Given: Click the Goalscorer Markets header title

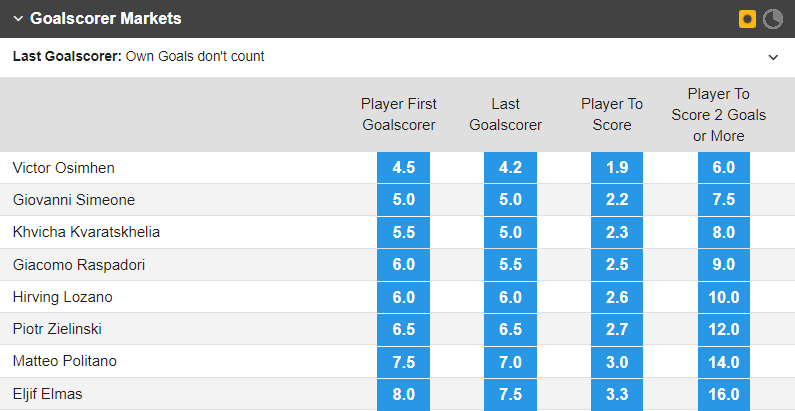Looking at the screenshot, I should pos(105,19).
